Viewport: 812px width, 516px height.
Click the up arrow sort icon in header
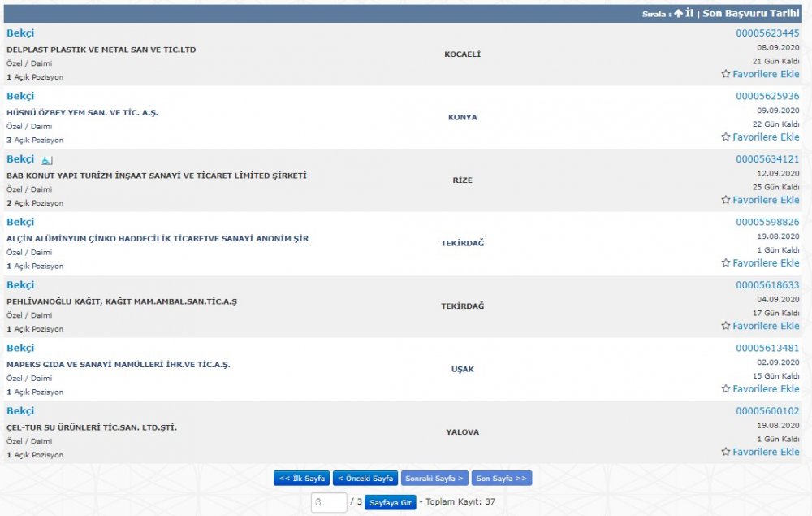[x=678, y=14]
